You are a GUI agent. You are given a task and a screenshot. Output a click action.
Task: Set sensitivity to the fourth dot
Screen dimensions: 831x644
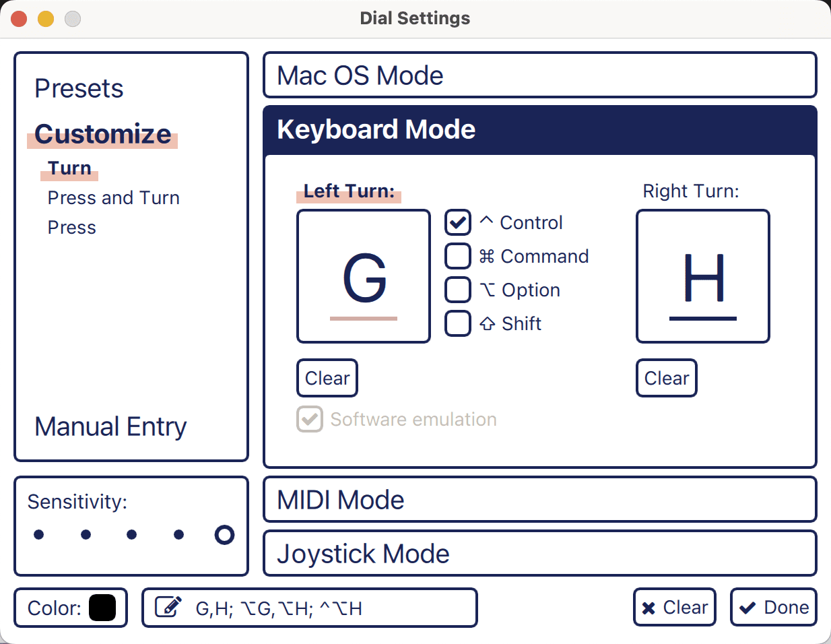[178, 535]
